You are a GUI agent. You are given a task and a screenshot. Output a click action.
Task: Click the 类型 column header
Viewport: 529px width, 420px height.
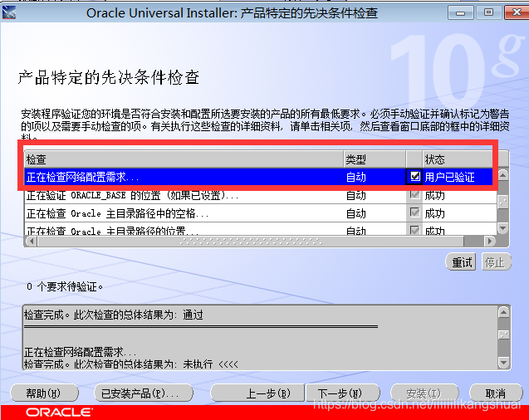[375, 159]
